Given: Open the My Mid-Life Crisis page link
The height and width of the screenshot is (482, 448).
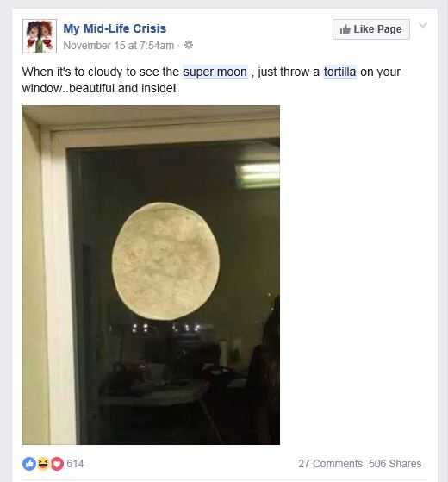Looking at the screenshot, I should click(x=115, y=28).
